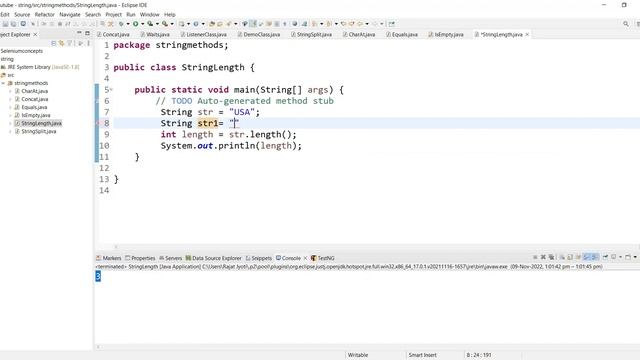Expand the CharAt.java tree node arrow
This screenshot has width=640, height=360.
tap(10, 91)
